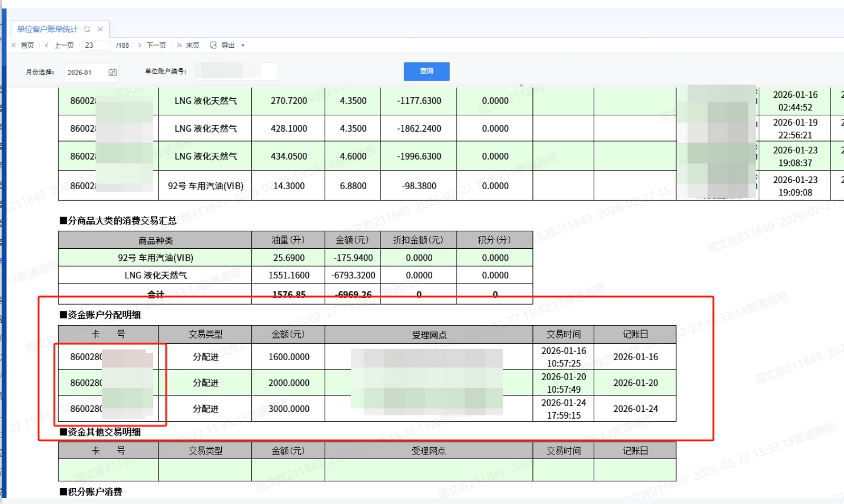
Task: Click the 2026-01-20 记账日 cell
Action: (x=635, y=383)
